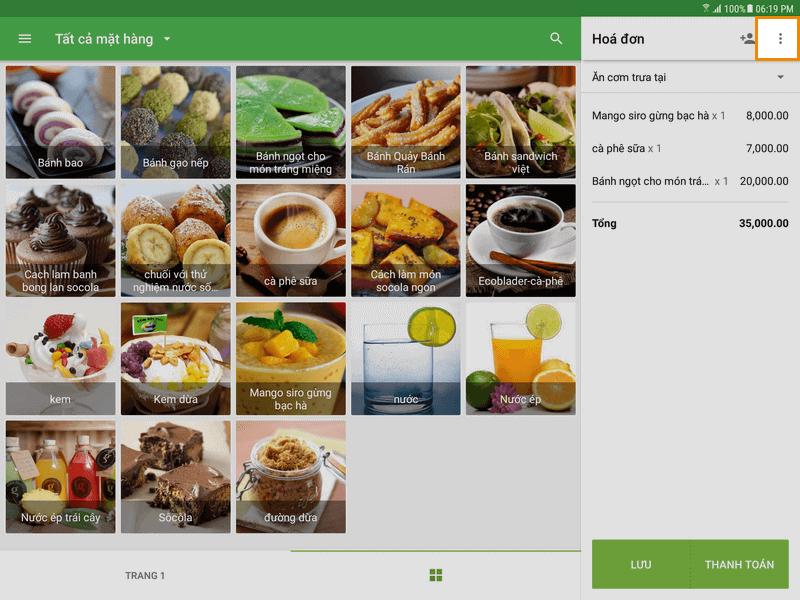The height and width of the screenshot is (600, 800).
Task: Select the Sôcôla product tile
Action: tap(176, 477)
